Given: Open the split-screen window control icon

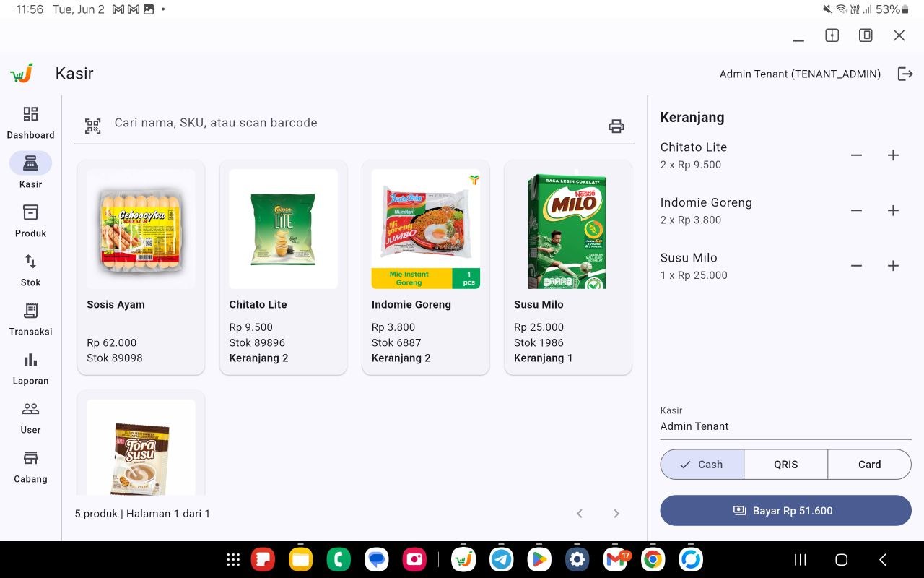Looking at the screenshot, I should (832, 35).
